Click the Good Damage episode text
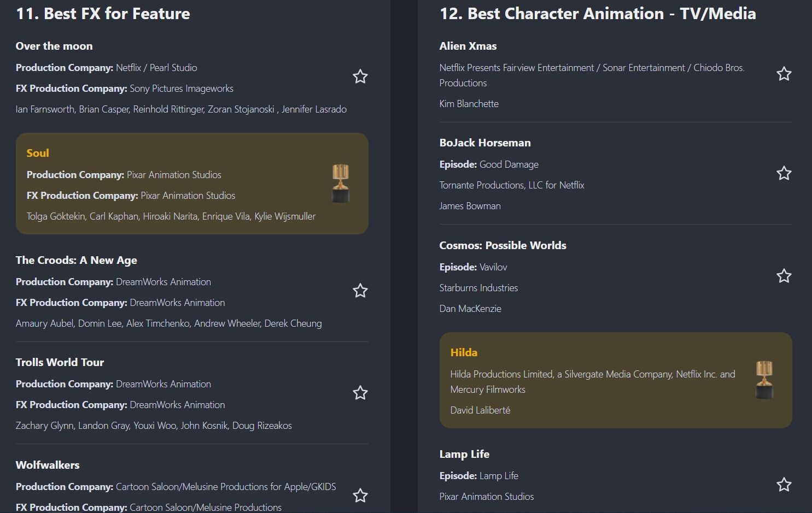Screen dimensions: 812x513 click(509, 164)
